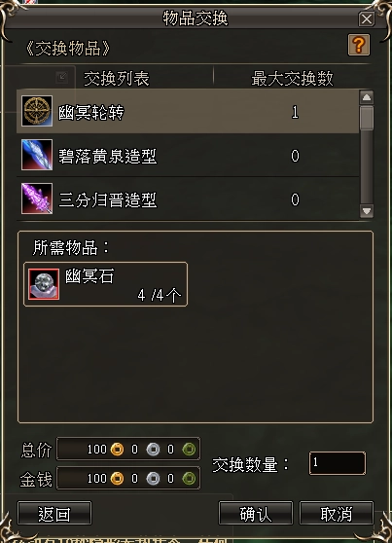Select the 碧落黄泉造型 list entry
This screenshot has height=543, width=392.
click(188, 155)
